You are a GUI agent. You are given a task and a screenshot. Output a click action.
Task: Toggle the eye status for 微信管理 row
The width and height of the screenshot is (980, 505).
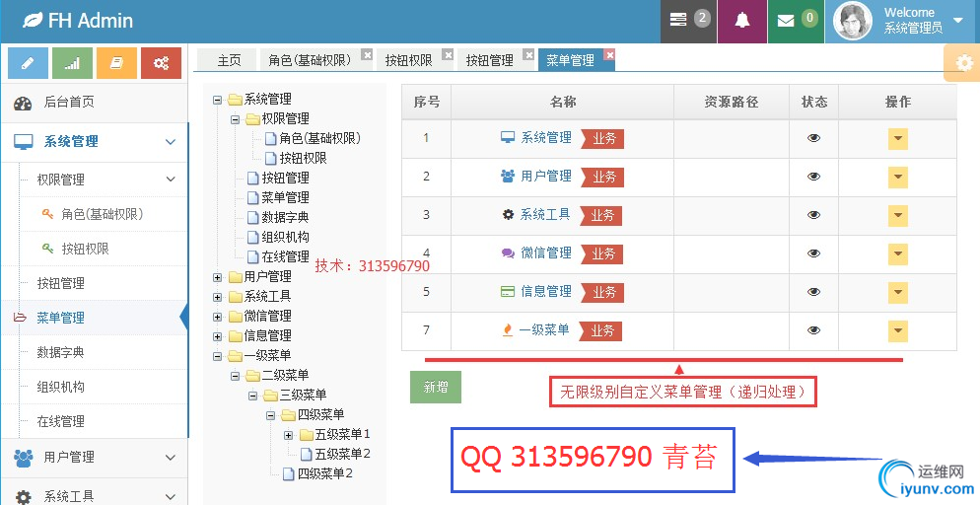[x=813, y=253]
